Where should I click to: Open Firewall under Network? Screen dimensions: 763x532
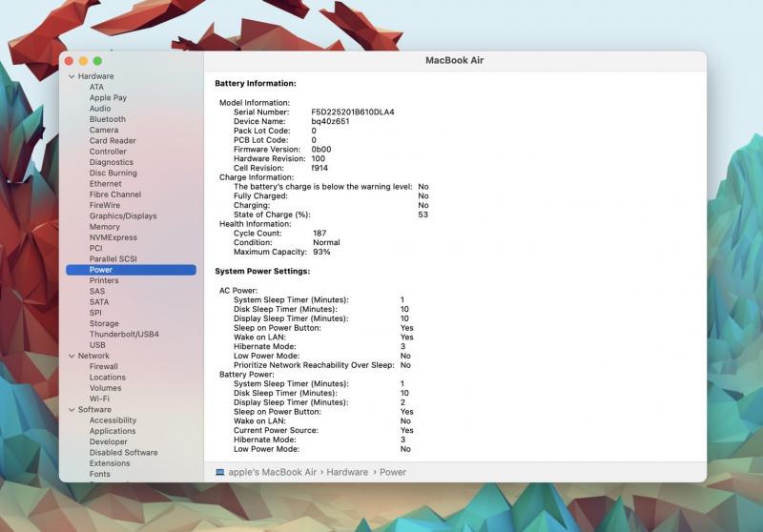tap(103, 367)
